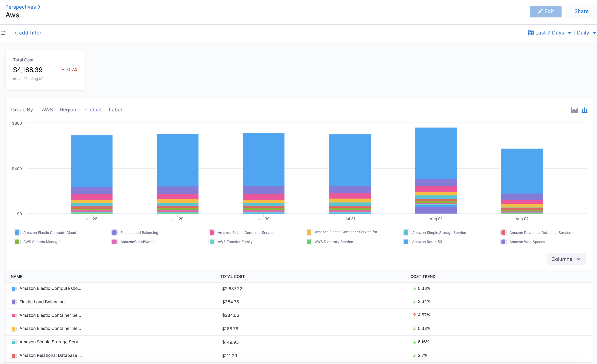Toggle Amazon Route 53 legend series
597x364 pixels.
pos(423,242)
